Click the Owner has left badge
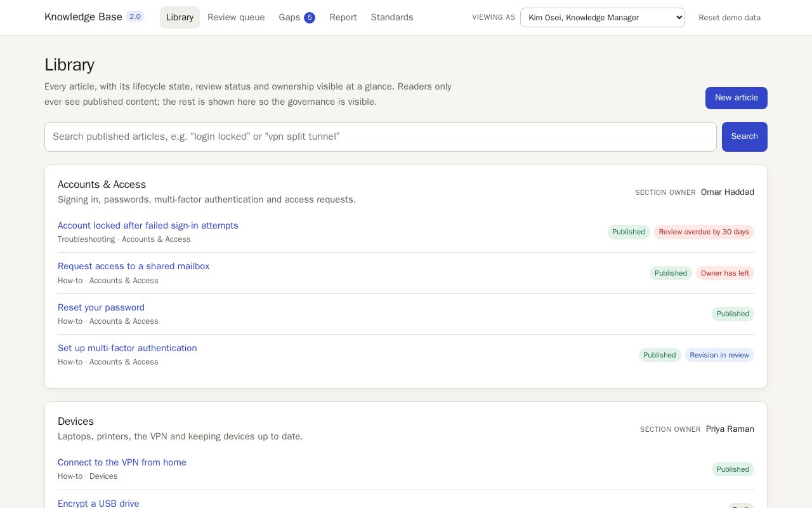The height and width of the screenshot is (508, 812). click(x=725, y=273)
